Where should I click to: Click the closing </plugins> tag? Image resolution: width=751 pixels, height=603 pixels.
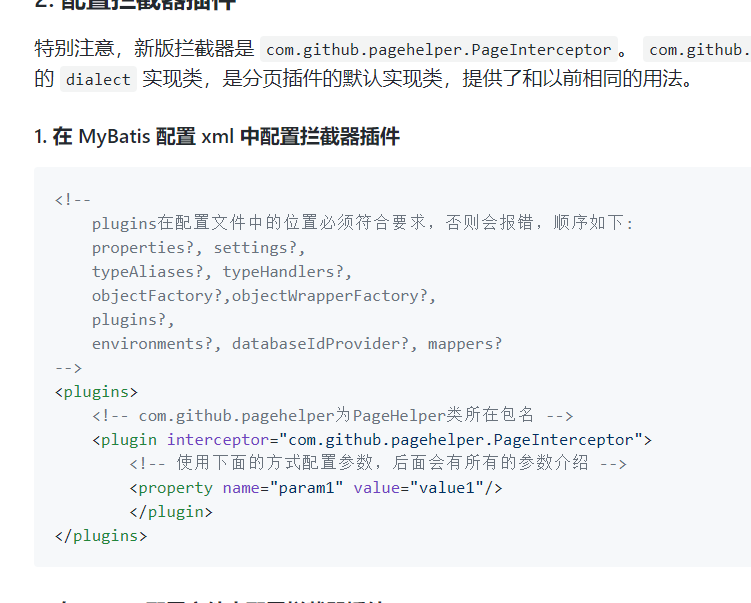point(101,535)
